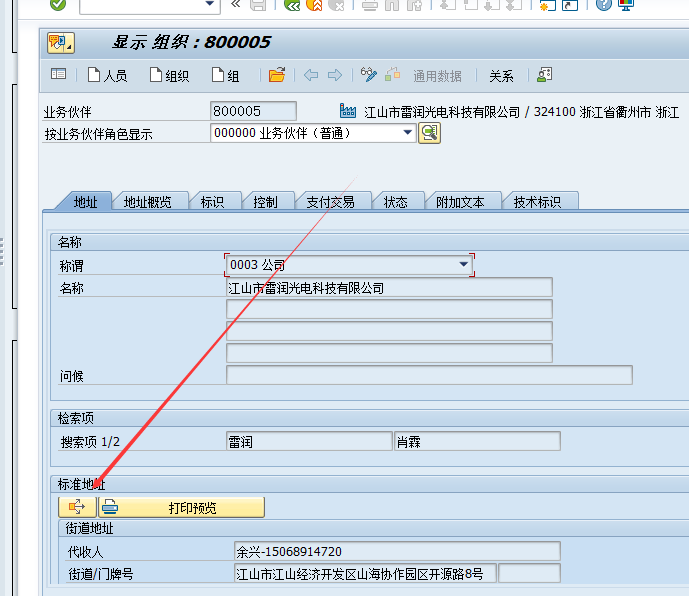
Task: Switch to the 地址 tab
Action: (x=85, y=202)
